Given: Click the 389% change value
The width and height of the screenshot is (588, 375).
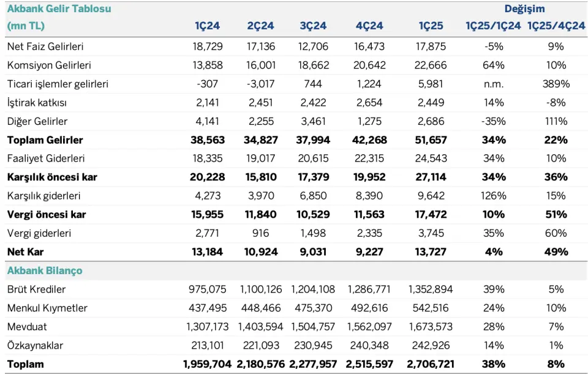Looking at the screenshot, I should (x=556, y=84).
